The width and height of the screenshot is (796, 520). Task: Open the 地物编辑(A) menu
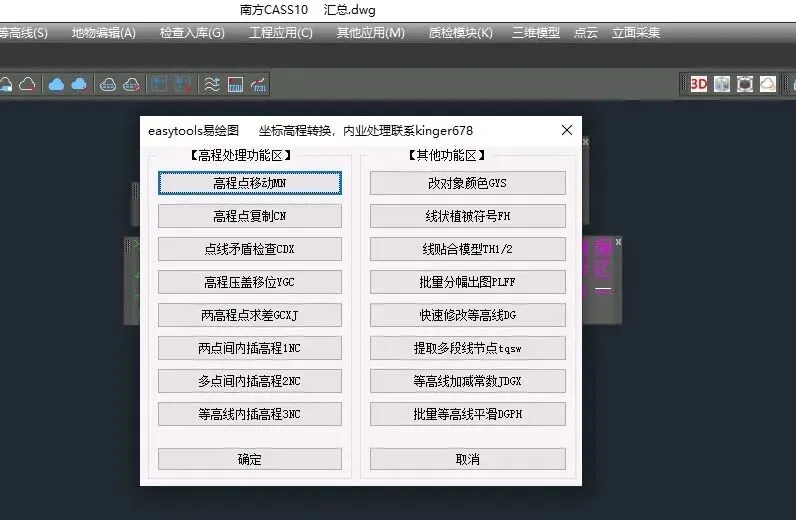click(x=104, y=33)
